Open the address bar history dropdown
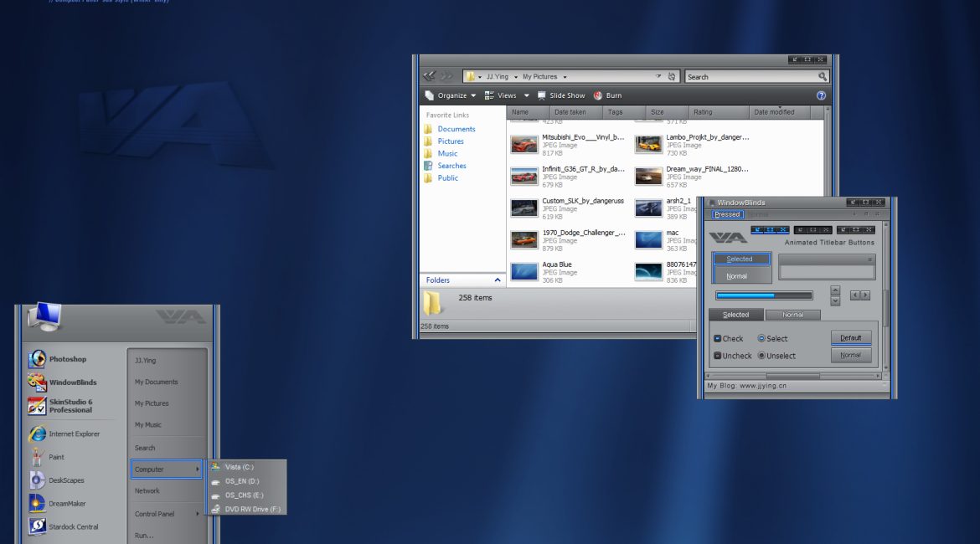Screen dimensions: 980x544 point(658,76)
